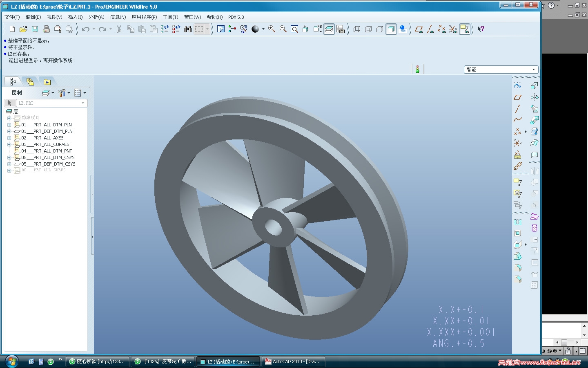Open the 视图(V) menu
Image resolution: width=588 pixels, height=368 pixels.
(x=54, y=17)
